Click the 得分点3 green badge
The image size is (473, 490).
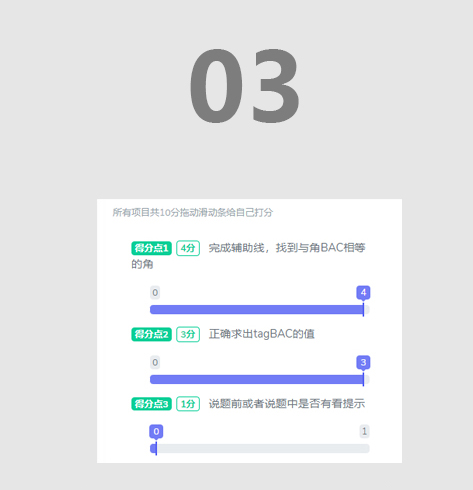pos(151,404)
